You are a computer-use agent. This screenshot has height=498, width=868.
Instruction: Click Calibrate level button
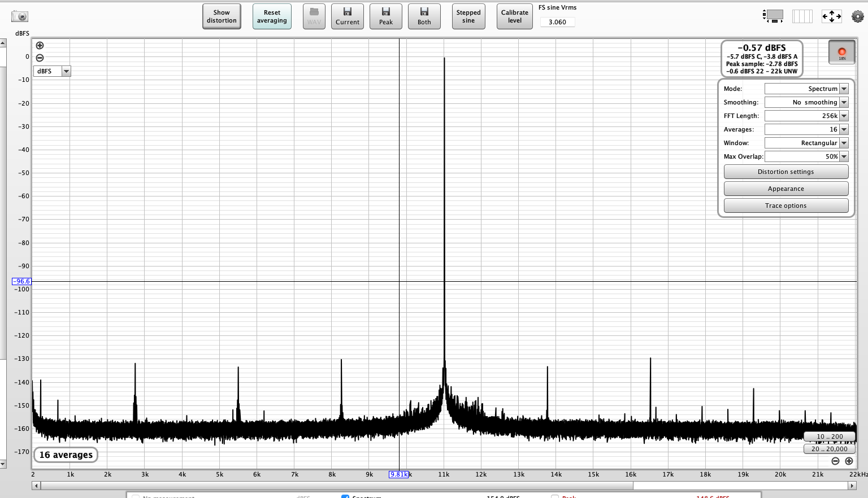(515, 16)
